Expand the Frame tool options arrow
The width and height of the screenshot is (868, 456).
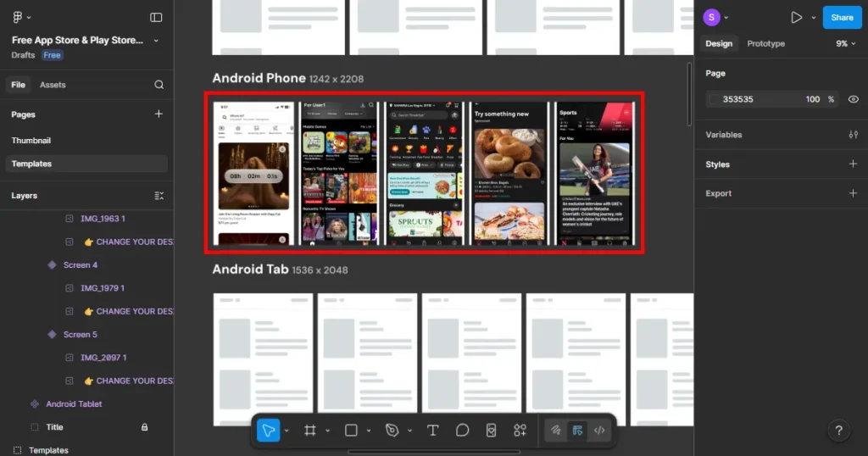point(328,431)
